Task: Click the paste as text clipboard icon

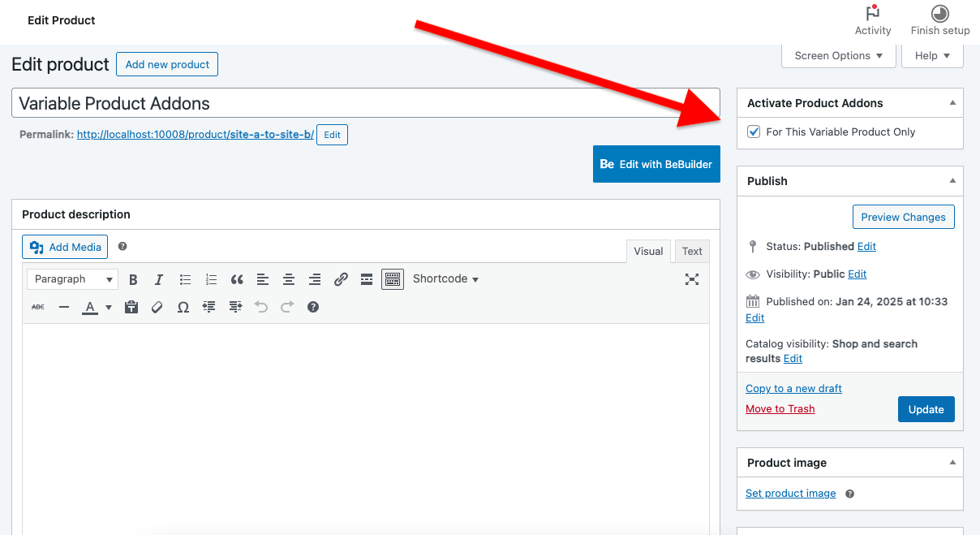Action: pyautogui.click(x=131, y=307)
